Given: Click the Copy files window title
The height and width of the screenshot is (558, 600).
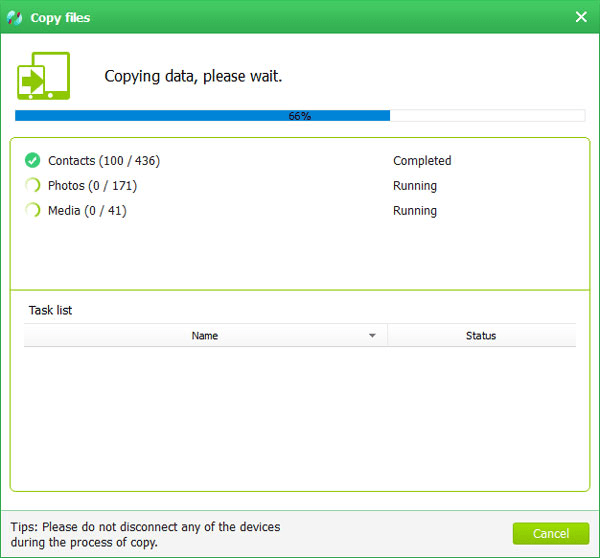Looking at the screenshot, I should click(x=62, y=17).
